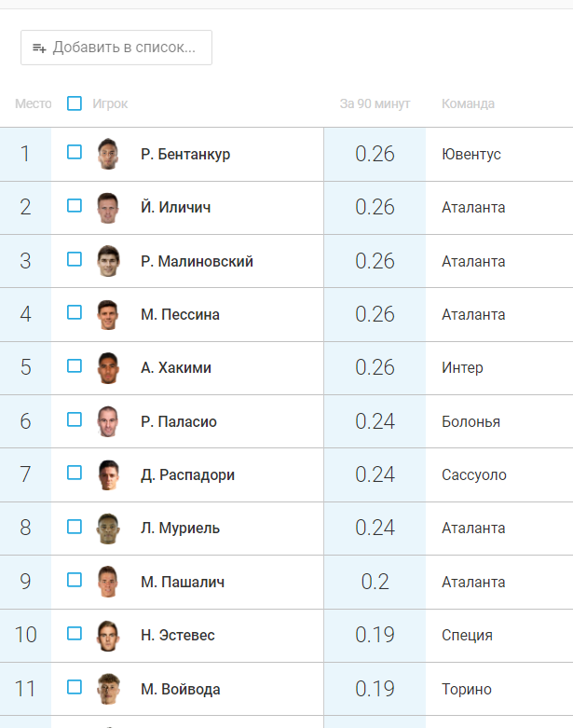Open the М. Пашалич player page
Viewport: 573px width, 728px height.
[x=183, y=582]
